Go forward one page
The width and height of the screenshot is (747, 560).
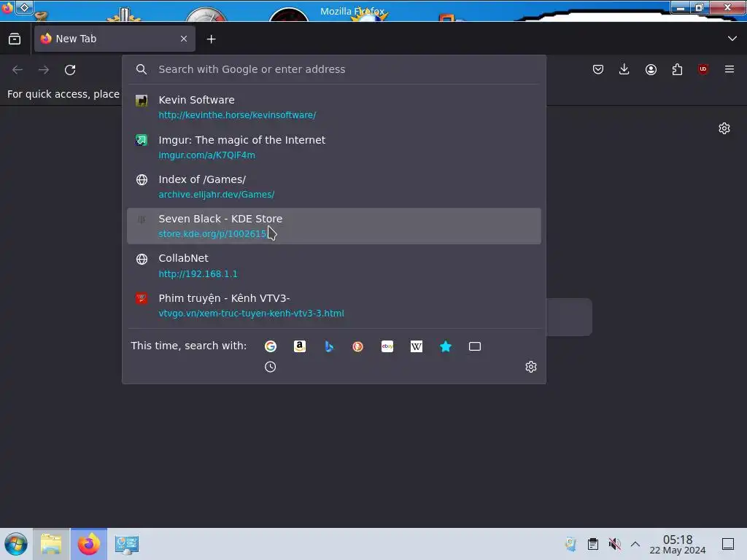44,70
